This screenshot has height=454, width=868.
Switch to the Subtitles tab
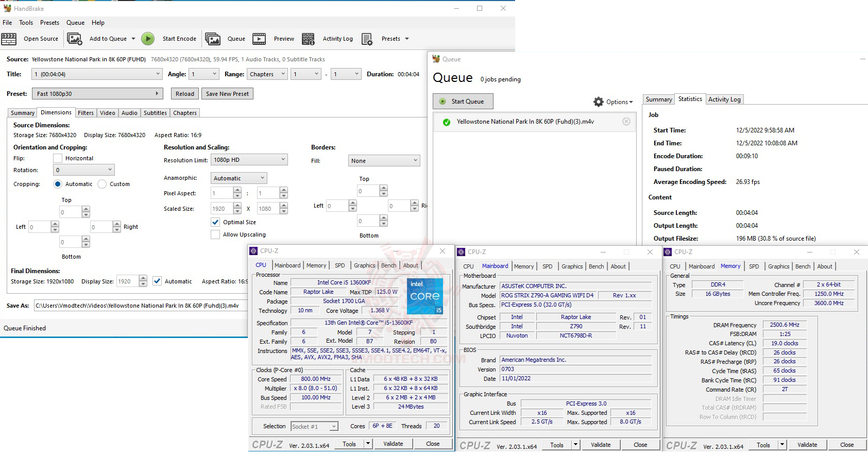pyautogui.click(x=155, y=113)
